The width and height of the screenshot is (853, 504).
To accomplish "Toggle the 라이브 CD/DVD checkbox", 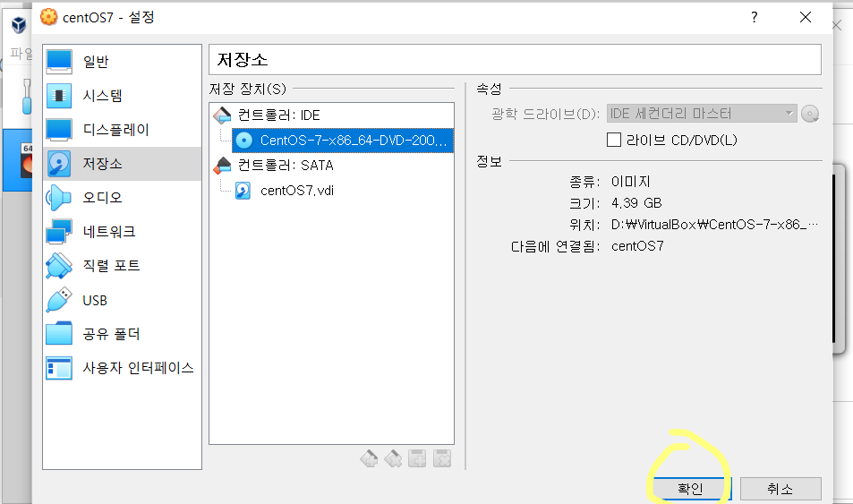I will tap(614, 140).
